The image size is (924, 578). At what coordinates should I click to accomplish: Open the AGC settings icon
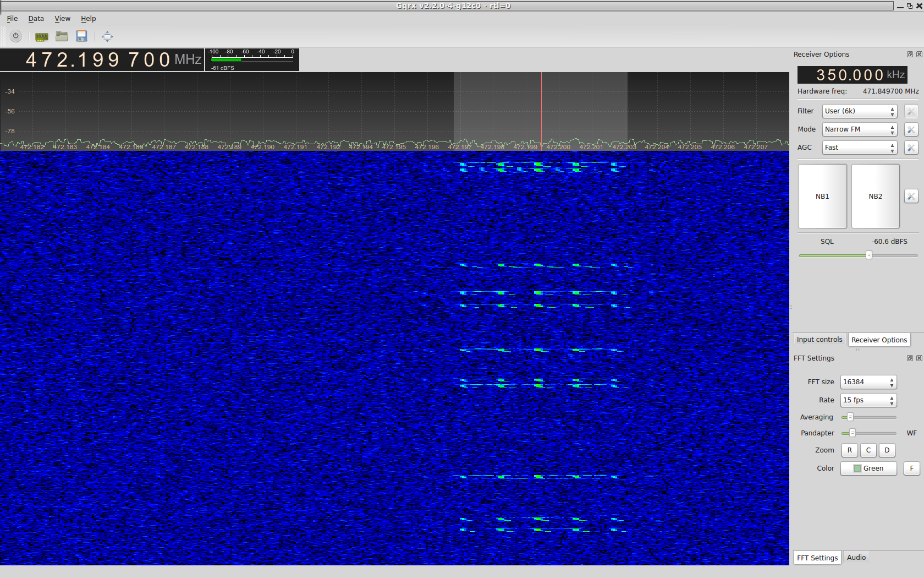pyautogui.click(x=911, y=148)
